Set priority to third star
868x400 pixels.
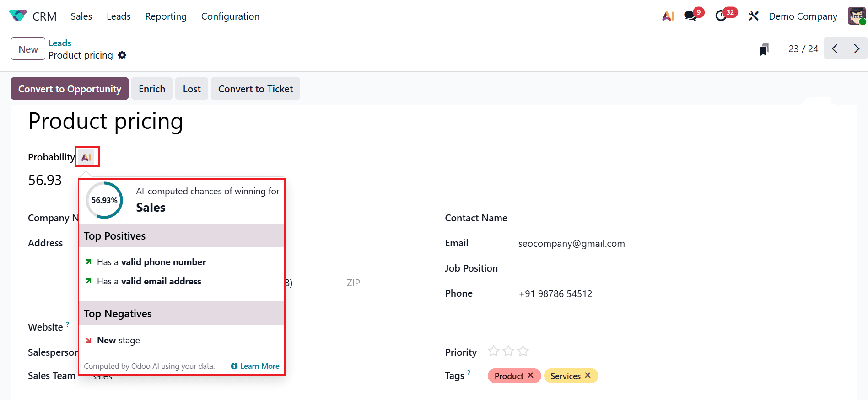pyautogui.click(x=523, y=351)
